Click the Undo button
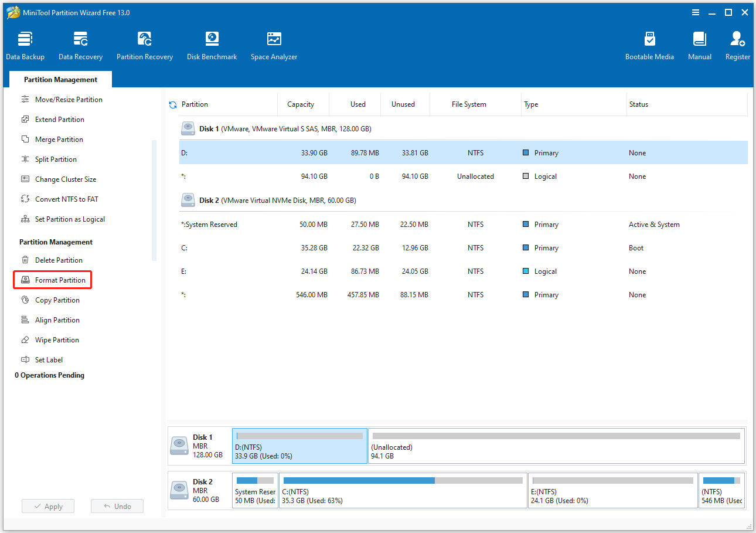This screenshot has width=756, height=533. click(x=117, y=505)
